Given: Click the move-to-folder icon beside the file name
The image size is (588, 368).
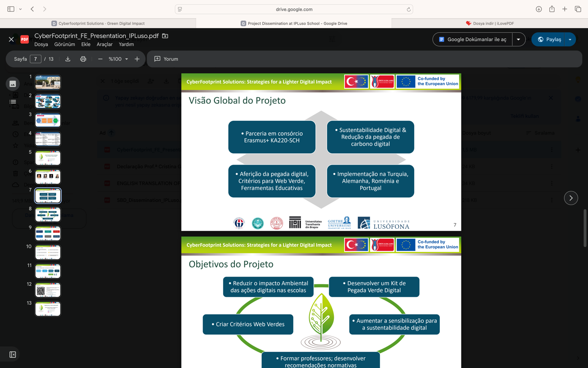Looking at the screenshot, I should point(165,36).
